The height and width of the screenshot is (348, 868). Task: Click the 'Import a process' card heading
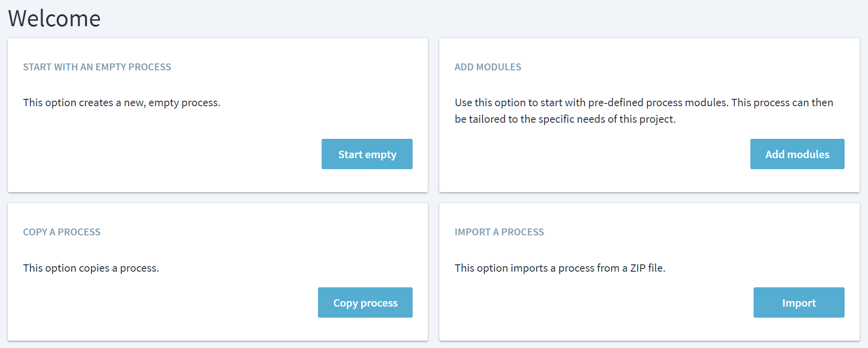click(x=499, y=232)
